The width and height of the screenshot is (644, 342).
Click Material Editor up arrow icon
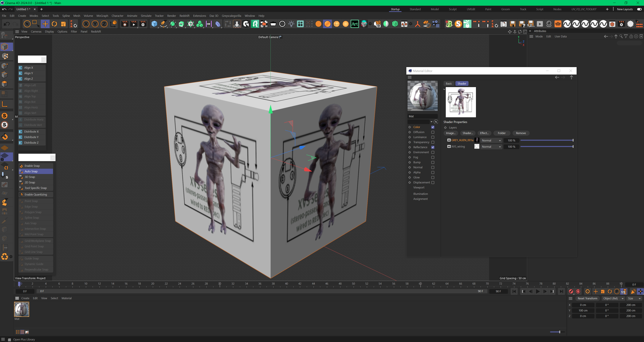tap(572, 77)
